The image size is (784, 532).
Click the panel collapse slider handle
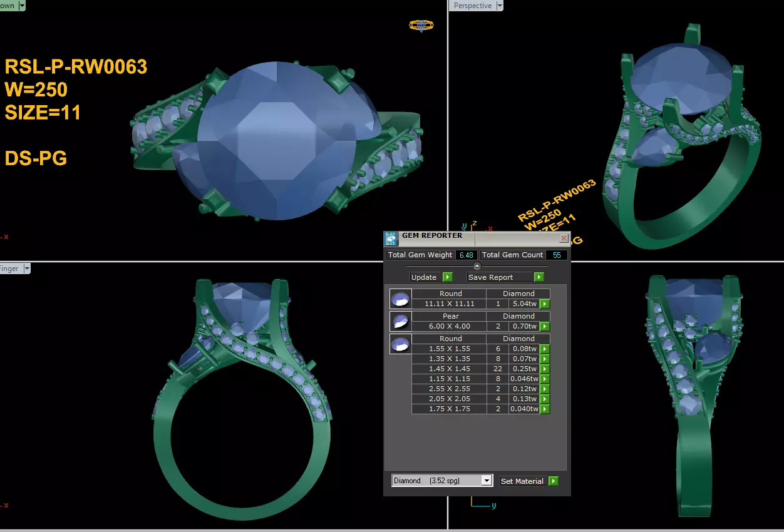pos(477,266)
